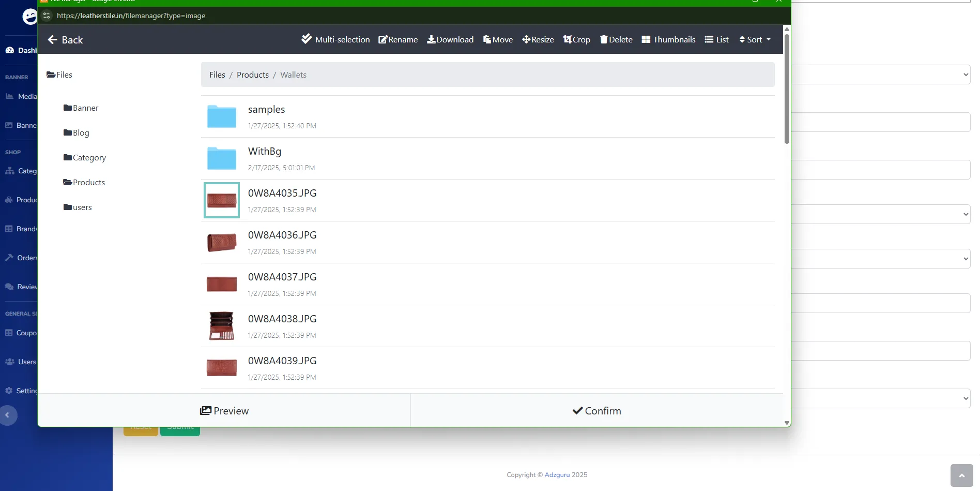Click the Preview button
Image resolution: width=980 pixels, height=491 pixels.
click(224, 410)
